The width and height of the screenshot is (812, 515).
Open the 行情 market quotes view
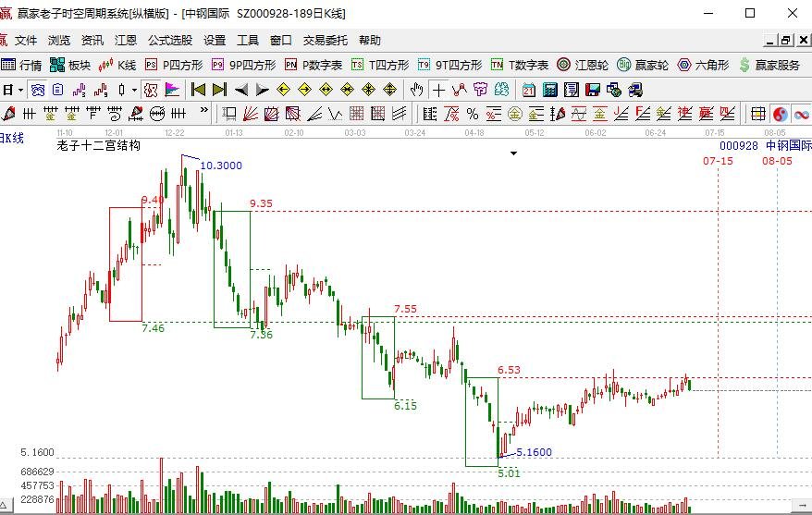point(21,65)
